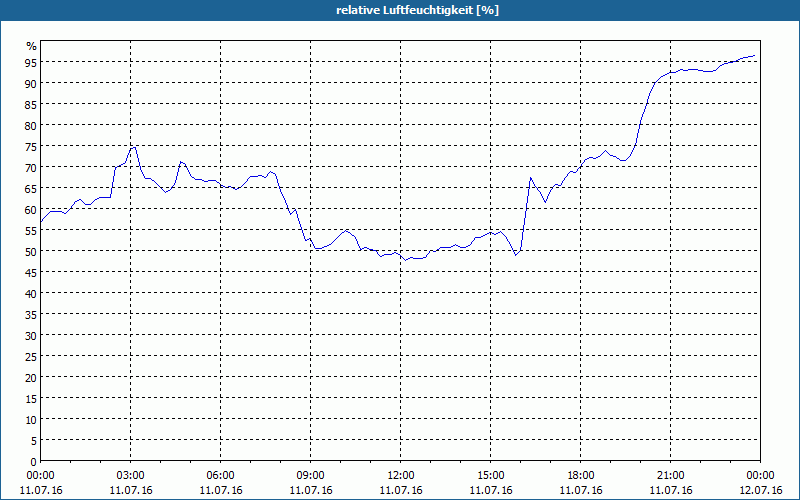Select date 11.07.16 beneath 21:00
Screen dimensions: 800x500
(671, 490)
